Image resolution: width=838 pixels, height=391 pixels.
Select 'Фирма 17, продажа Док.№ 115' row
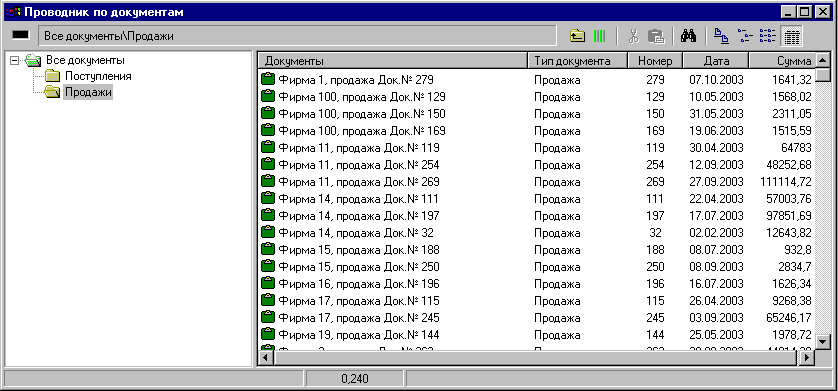537,301
